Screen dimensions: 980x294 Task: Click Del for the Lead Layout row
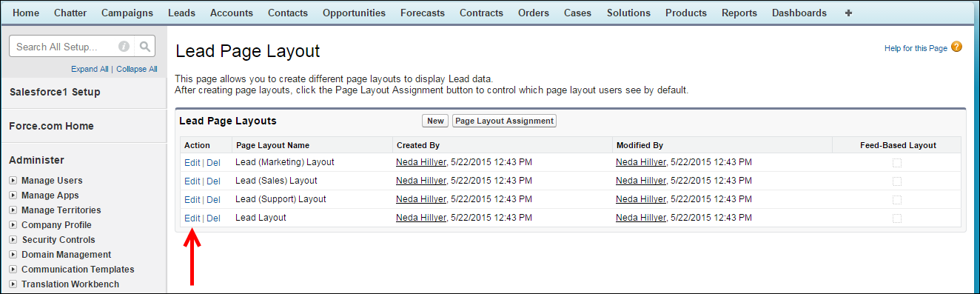213,218
